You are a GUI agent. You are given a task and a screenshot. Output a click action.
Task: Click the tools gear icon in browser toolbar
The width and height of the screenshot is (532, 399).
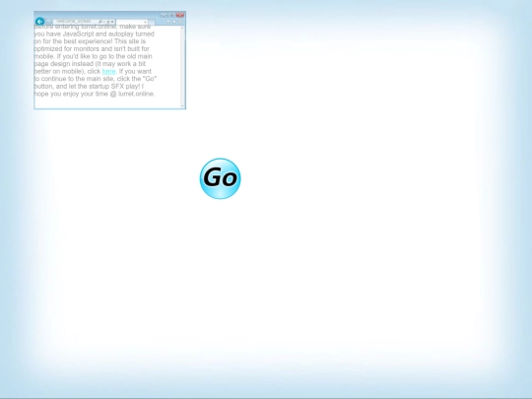[x=180, y=22]
